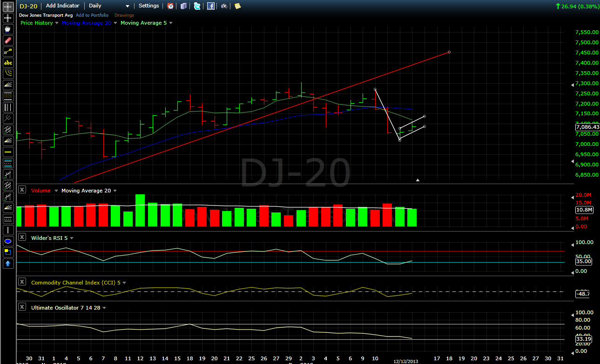Image resolution: width=600 pixels, height=364 pixels.
Task: Expand the Price History dropdown arrow
Action: pos(57,23)
